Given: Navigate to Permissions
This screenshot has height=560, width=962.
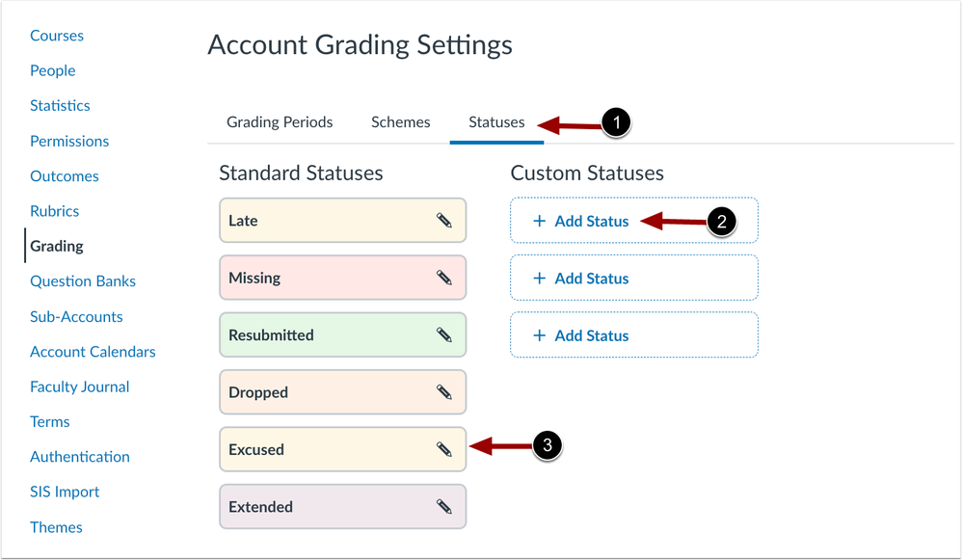Looking at the screenshot, I should tap(69, 141).
